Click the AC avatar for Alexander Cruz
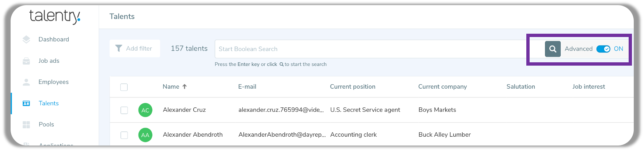The width and height of the screenshot is (644, 151). [x=145, y=110]
